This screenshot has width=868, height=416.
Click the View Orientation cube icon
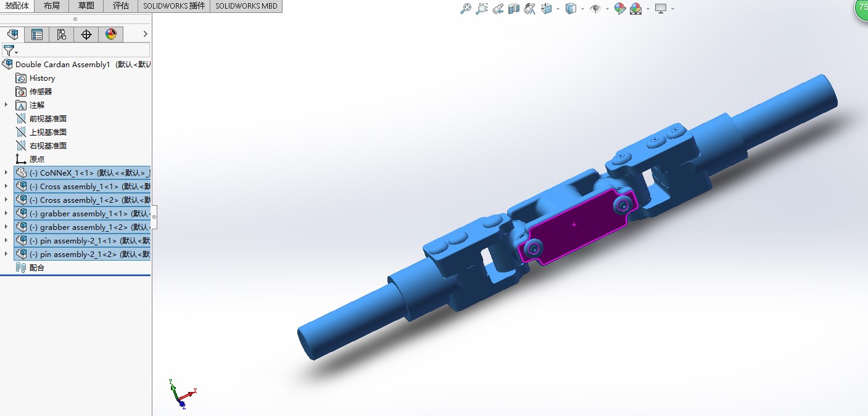tap(547, 9)
